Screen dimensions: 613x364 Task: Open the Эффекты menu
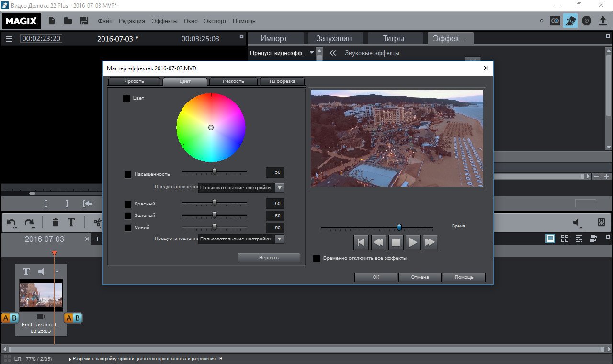(x=164, y=21)
